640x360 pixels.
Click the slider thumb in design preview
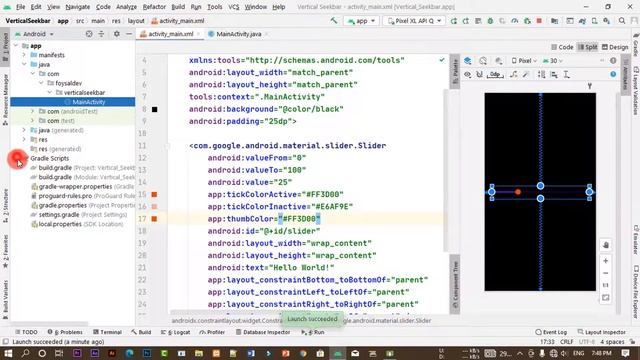click(518, 192)
